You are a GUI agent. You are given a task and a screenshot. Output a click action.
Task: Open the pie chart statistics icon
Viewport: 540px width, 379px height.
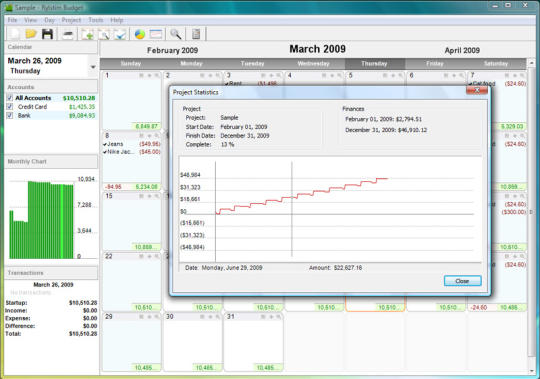[x=139, y=34]
